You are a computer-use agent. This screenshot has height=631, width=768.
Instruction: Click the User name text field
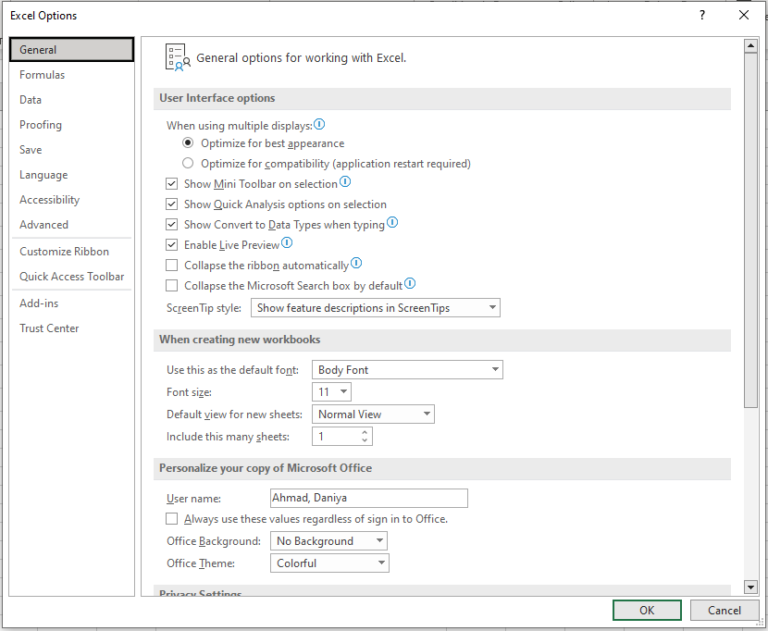(369, 498)
